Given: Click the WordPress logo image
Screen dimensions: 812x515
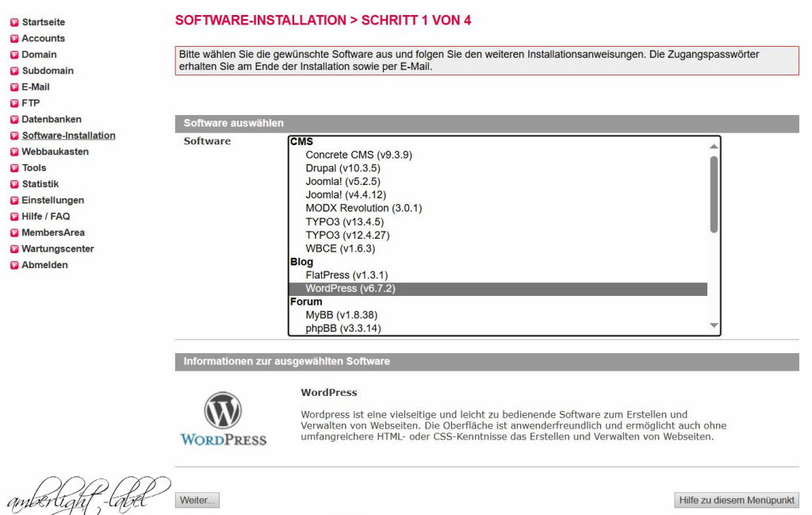Looking at the screenshot, I should [223, 419].
